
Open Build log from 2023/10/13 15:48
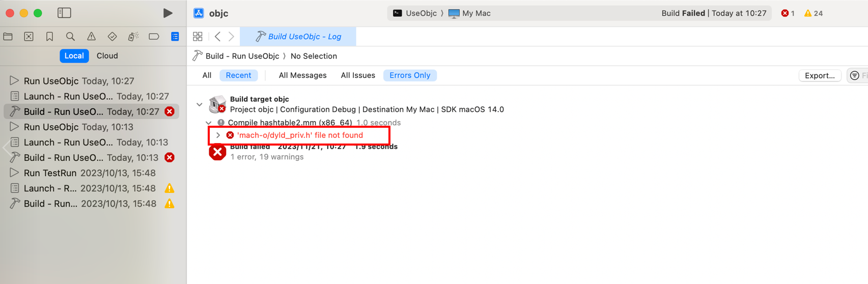pos(93,204)
